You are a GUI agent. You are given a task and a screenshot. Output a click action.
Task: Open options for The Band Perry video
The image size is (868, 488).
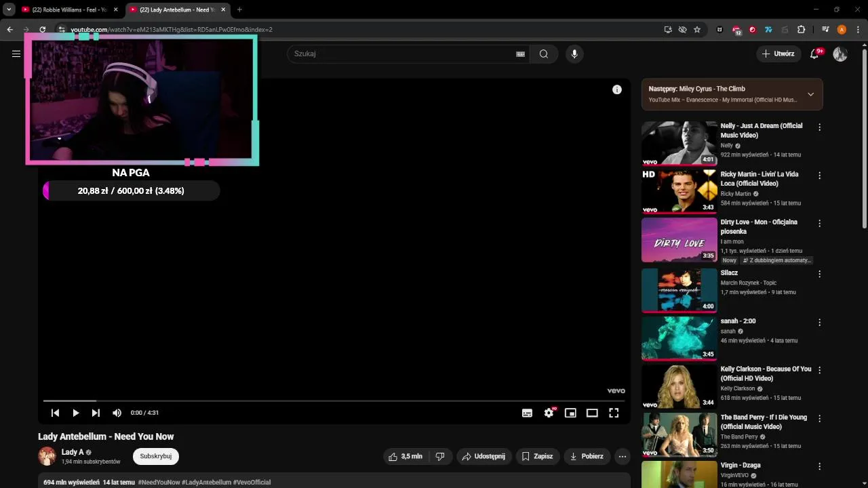[819, 419]
